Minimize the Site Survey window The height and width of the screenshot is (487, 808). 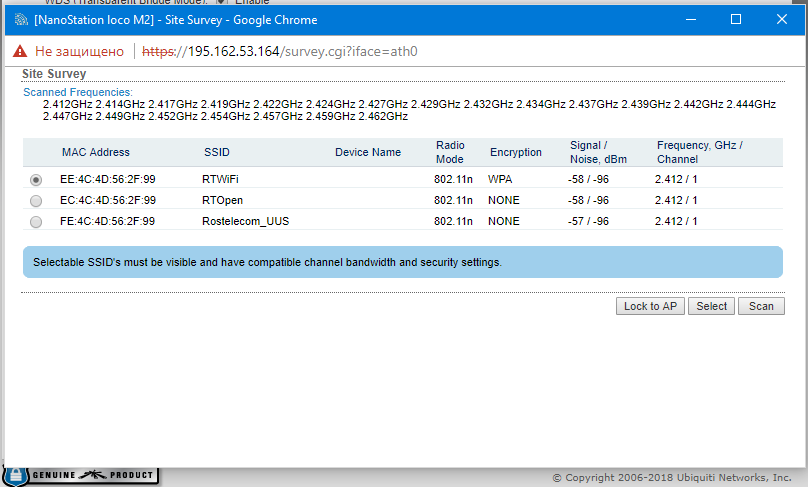click(691, 20)
